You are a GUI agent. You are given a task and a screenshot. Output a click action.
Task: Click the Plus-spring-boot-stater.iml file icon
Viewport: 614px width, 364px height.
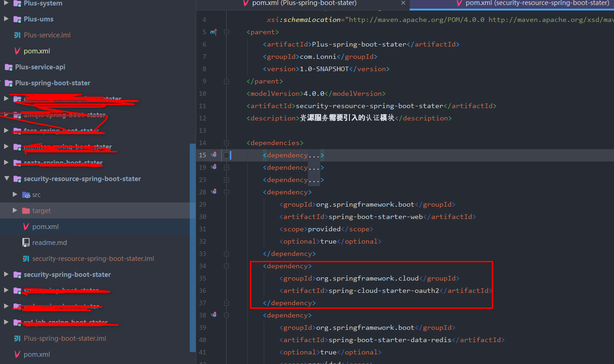17,338
